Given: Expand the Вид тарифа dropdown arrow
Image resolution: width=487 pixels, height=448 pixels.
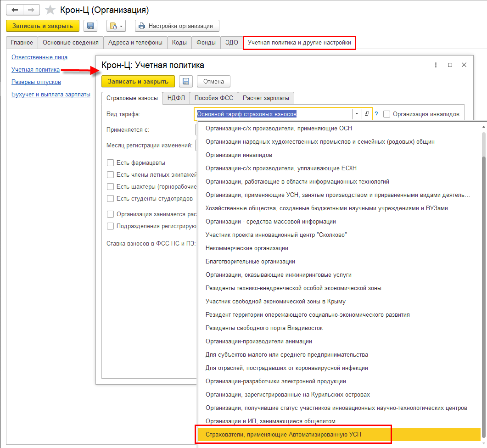Looking at the screenshot, I should [x=357, y=114].
